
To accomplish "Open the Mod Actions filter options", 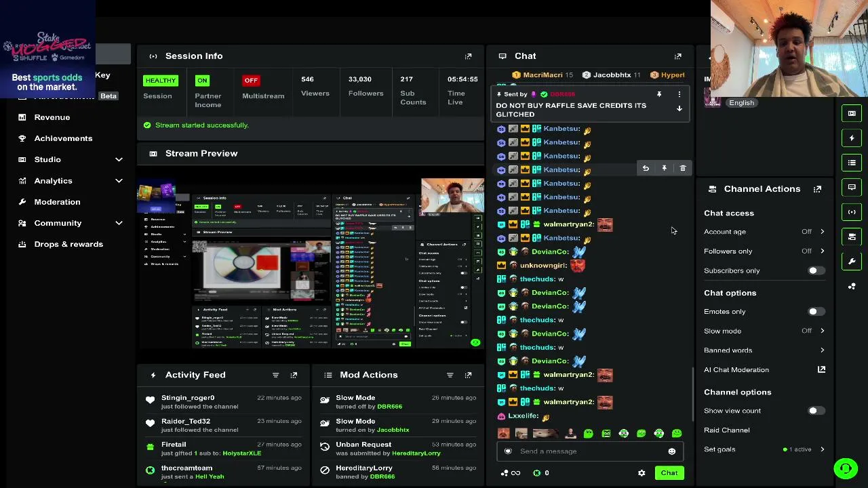I will point(450,375).
